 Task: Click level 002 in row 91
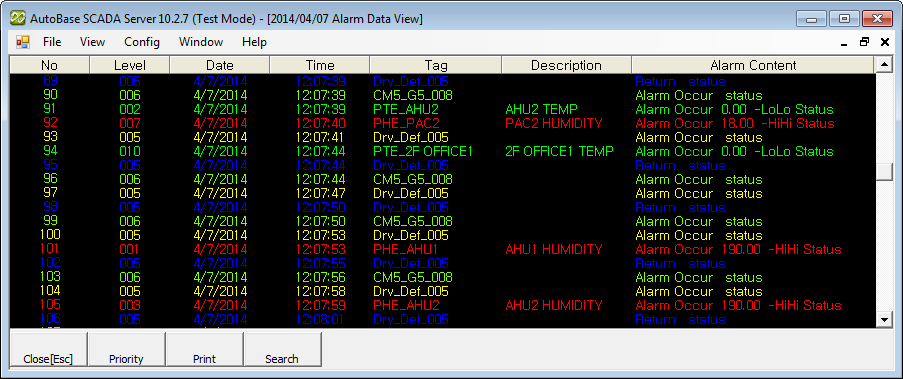(x=130, y=109)
